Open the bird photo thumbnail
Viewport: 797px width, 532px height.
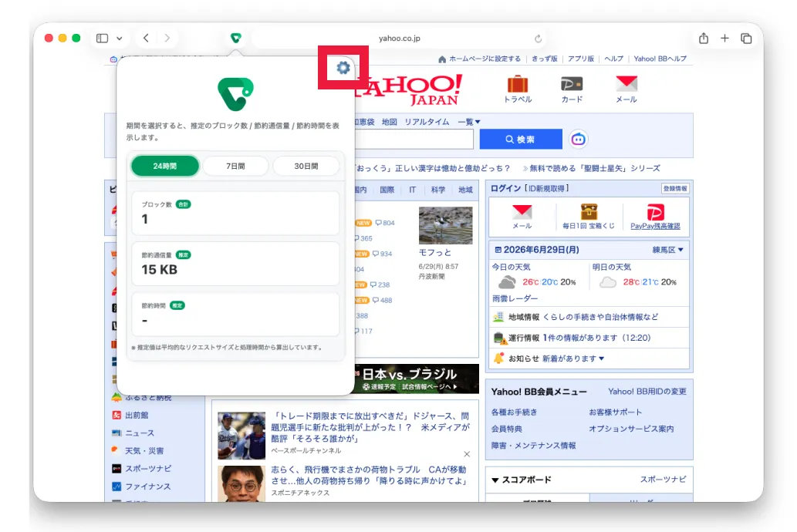[445, 225]
